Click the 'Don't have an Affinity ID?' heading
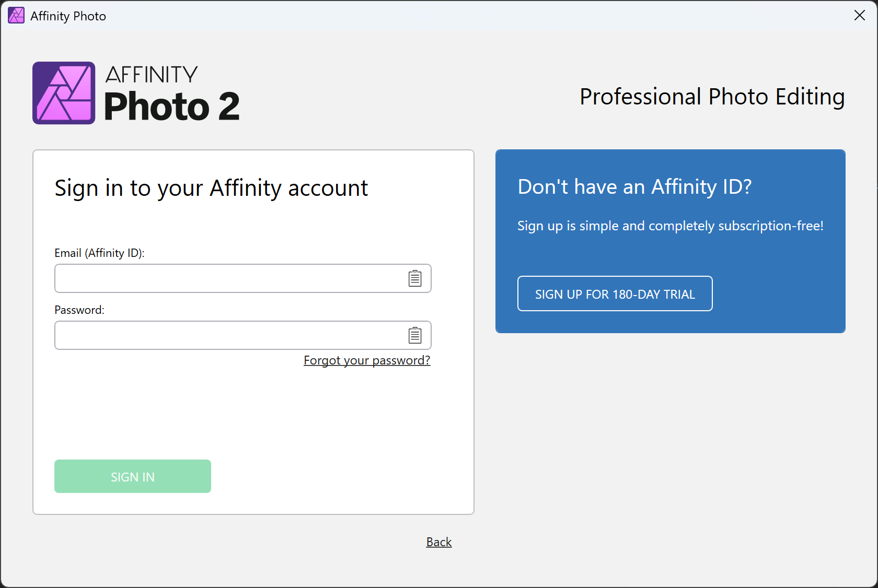Screen dimensions: 878x588 [634, 186]
